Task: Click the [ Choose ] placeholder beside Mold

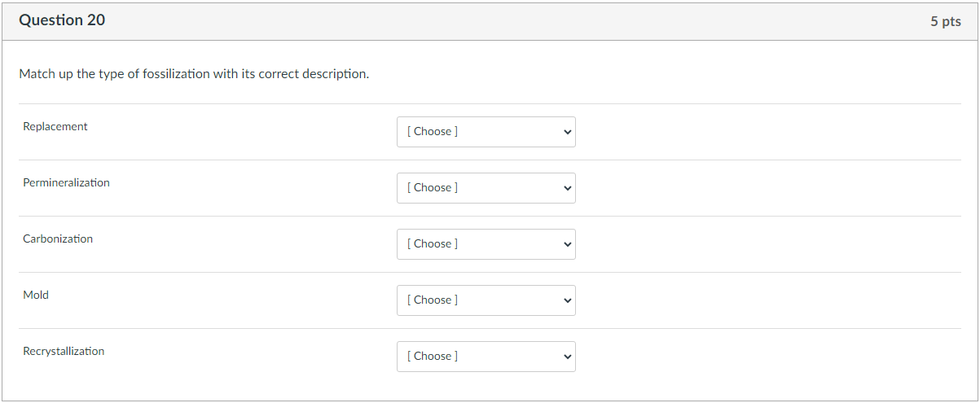Action: tap(433, 300)
